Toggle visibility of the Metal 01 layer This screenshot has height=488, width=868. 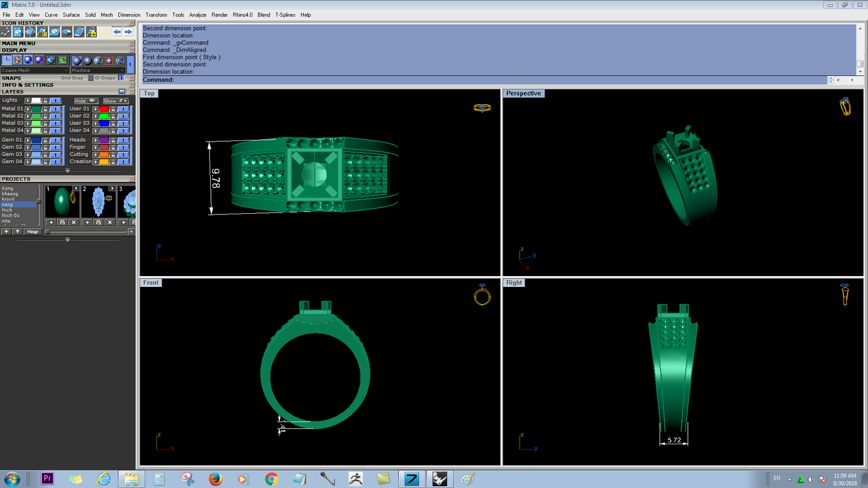55,109
